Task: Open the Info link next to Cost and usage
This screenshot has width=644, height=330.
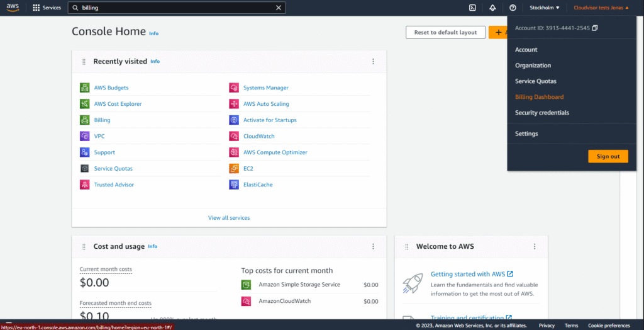Action: point(152,246)
